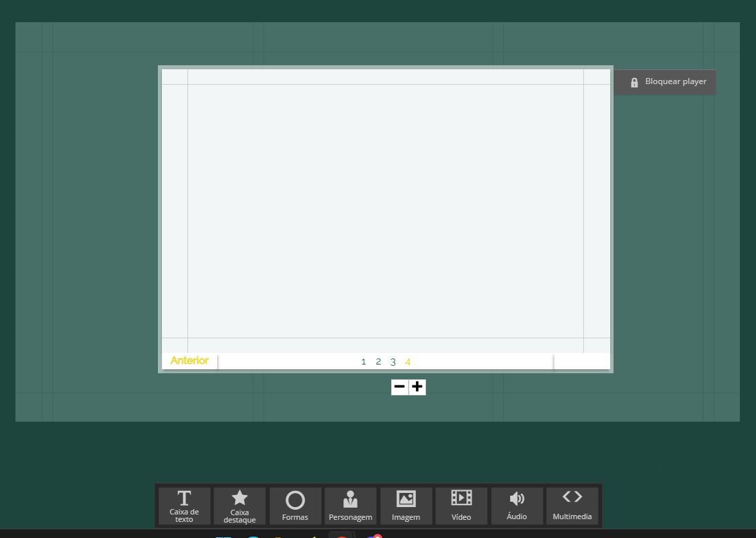Toggle the Bloquear player lock
Image resolution: width=756 pixels, height=538 pixels.
(665, 82)
